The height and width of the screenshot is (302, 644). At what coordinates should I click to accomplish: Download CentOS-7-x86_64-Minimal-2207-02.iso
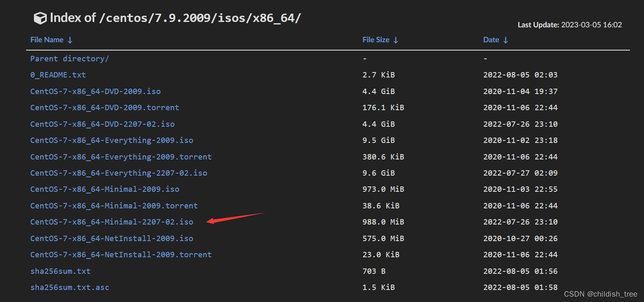[x=112, y=222]
